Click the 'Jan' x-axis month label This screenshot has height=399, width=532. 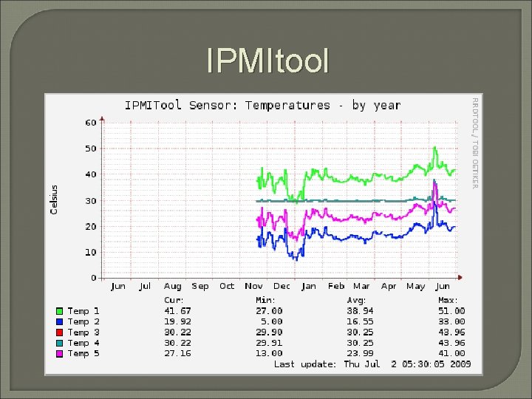pyautogui.click(x=309, y=287)
